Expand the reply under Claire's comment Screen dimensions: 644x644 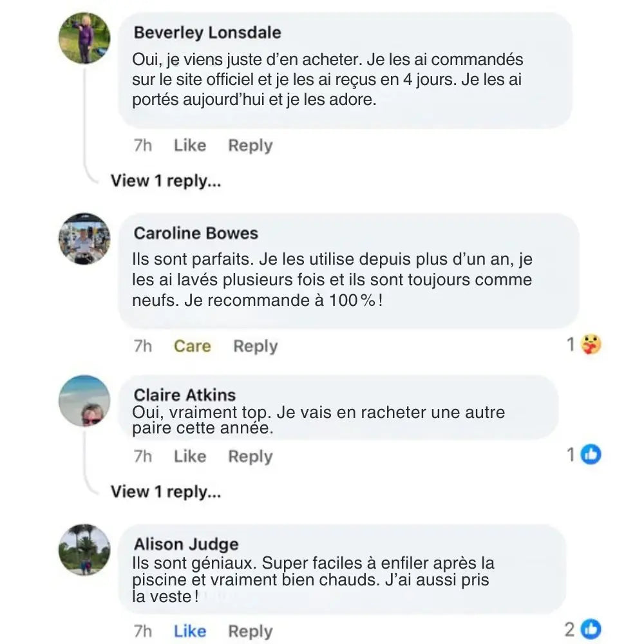[x=166, y=492]
